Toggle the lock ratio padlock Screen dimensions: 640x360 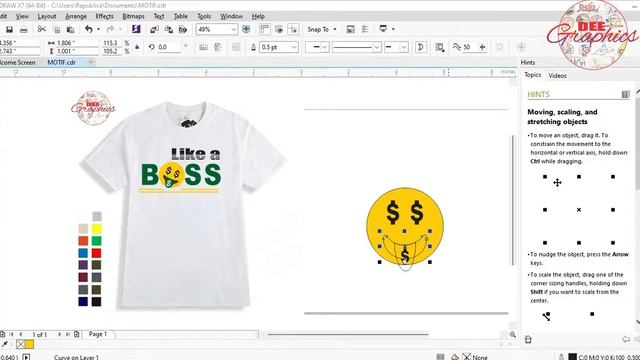tap(137, 47)
